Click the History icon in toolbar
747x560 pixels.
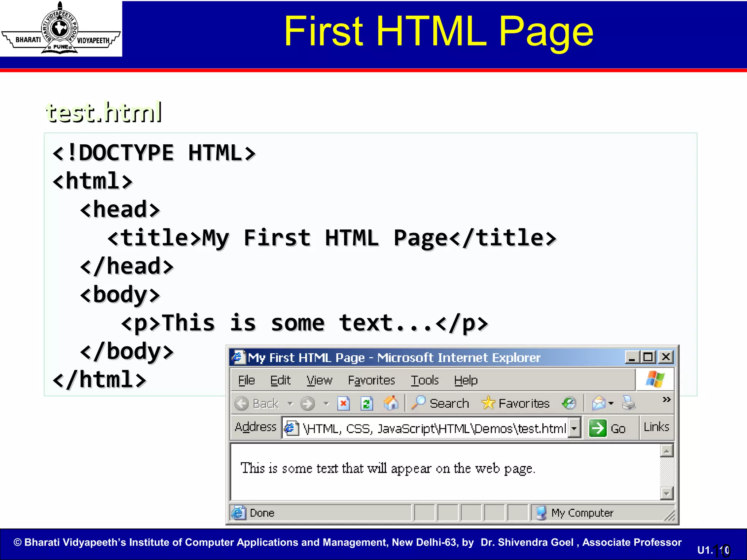(569, 403)
